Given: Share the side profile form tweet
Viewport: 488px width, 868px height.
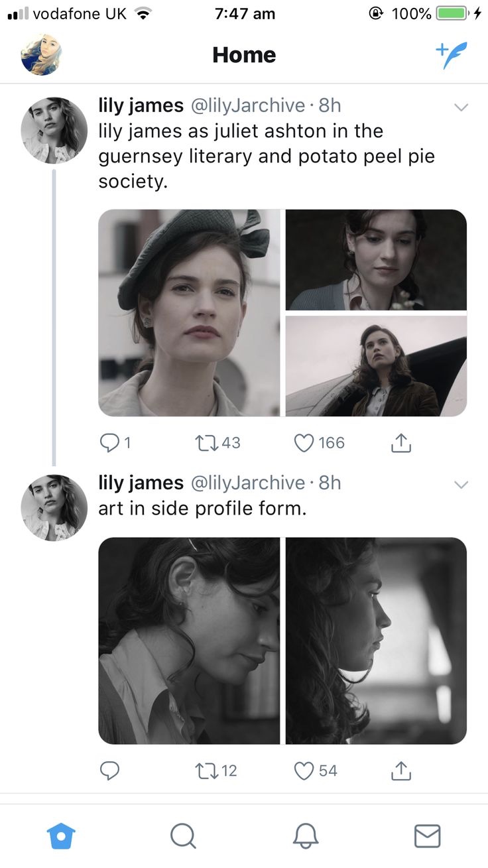Looking at the screenshot, I should pyautogui.click(x=401, y=770).
